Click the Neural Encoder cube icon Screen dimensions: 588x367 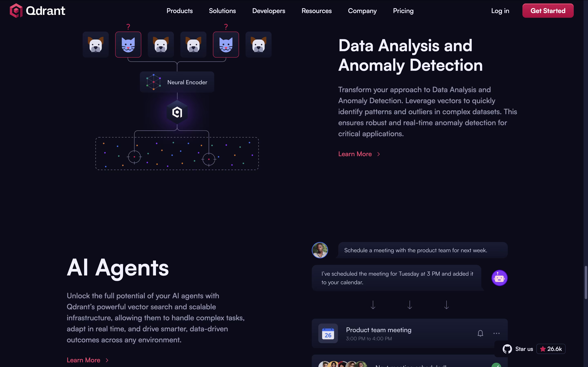click(x=154, y=82)
